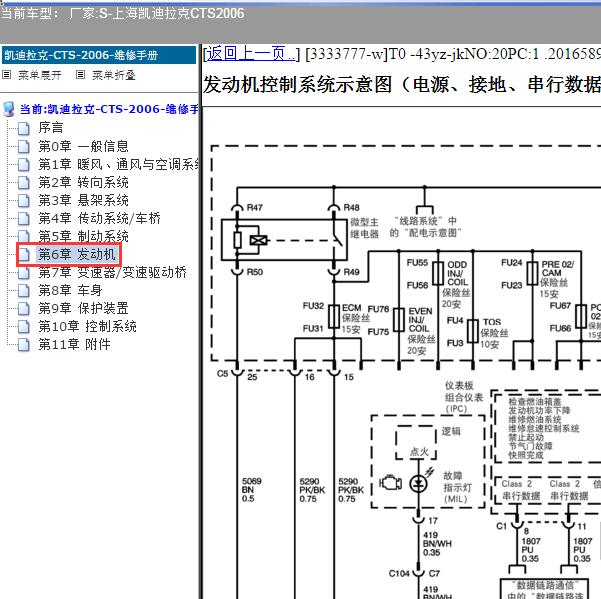The image size is (601, 599).
Task: Click the 微型主继电器 label in diagram
Action: point(364,228)
